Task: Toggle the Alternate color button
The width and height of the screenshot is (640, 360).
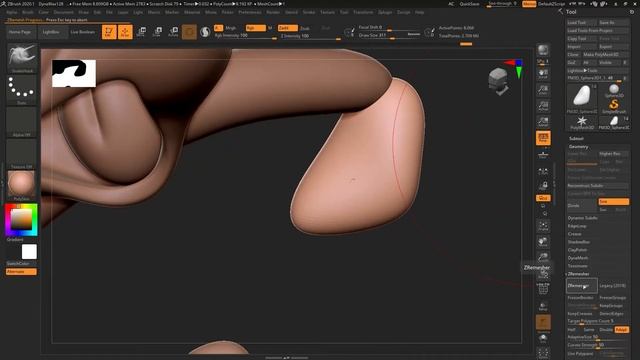Action: click(21, 271)
